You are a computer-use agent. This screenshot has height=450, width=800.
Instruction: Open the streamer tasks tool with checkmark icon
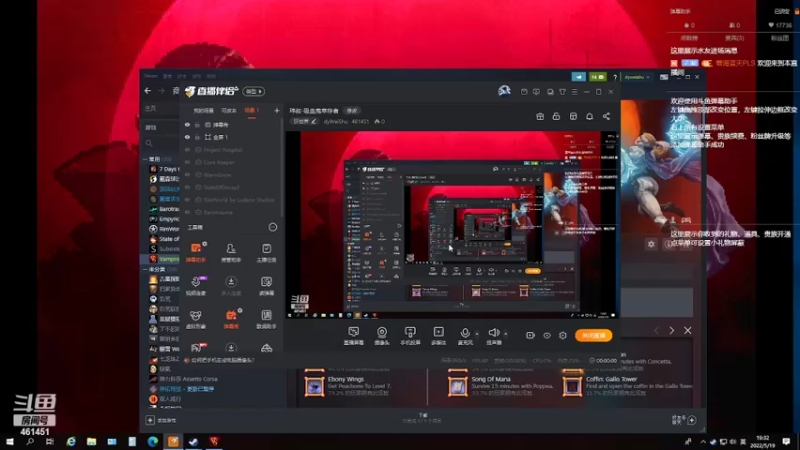[266, 252]
